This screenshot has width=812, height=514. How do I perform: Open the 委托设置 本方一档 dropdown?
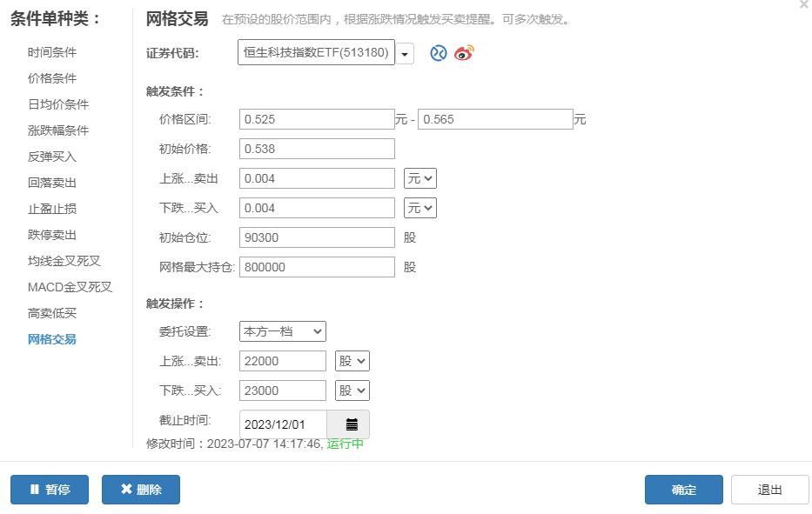pos(283,332)
